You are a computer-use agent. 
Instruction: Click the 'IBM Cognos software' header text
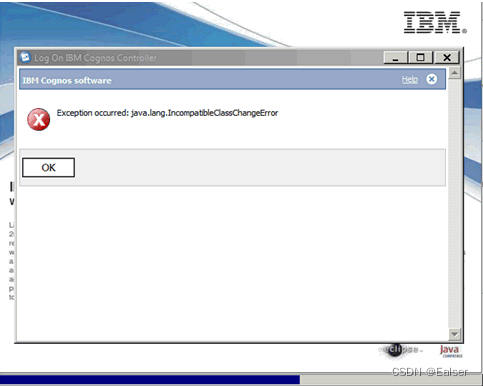point(67,81)
